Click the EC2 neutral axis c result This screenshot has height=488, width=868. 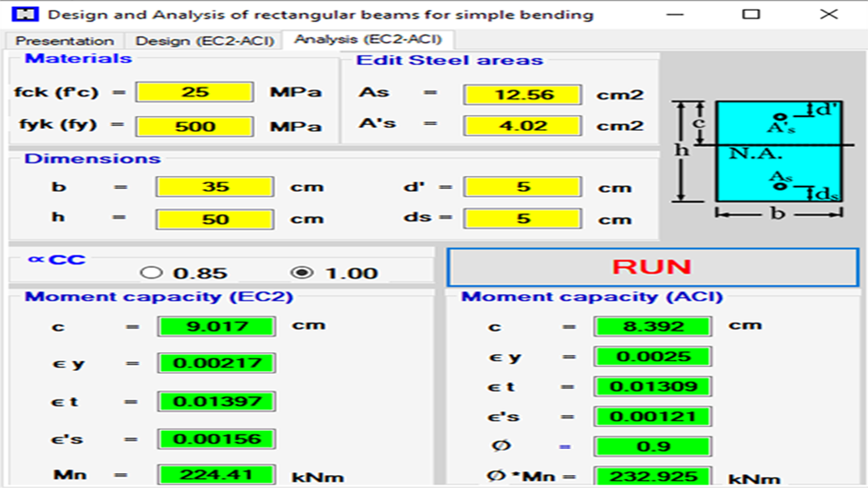click(215, 326)
